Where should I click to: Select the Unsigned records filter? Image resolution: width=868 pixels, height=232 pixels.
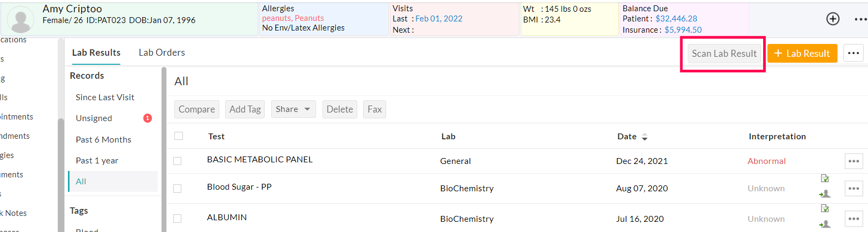click(x=94, y=118)
